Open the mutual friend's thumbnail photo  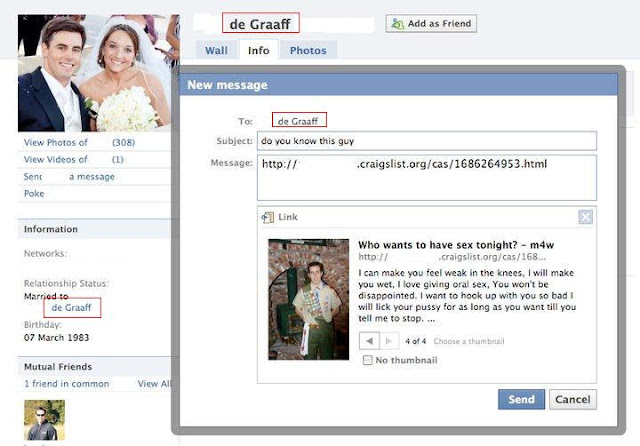44,420
